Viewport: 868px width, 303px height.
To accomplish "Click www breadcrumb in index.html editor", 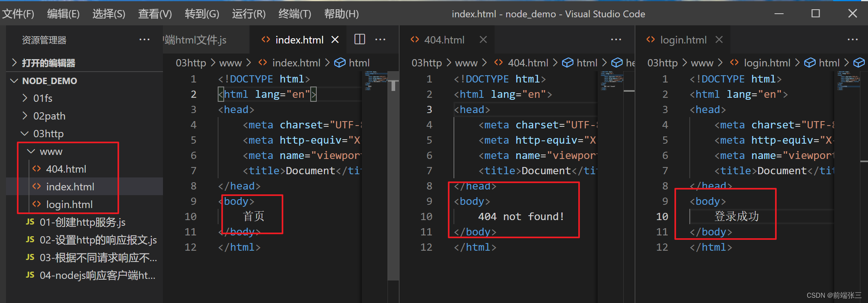I will (231, 63).
